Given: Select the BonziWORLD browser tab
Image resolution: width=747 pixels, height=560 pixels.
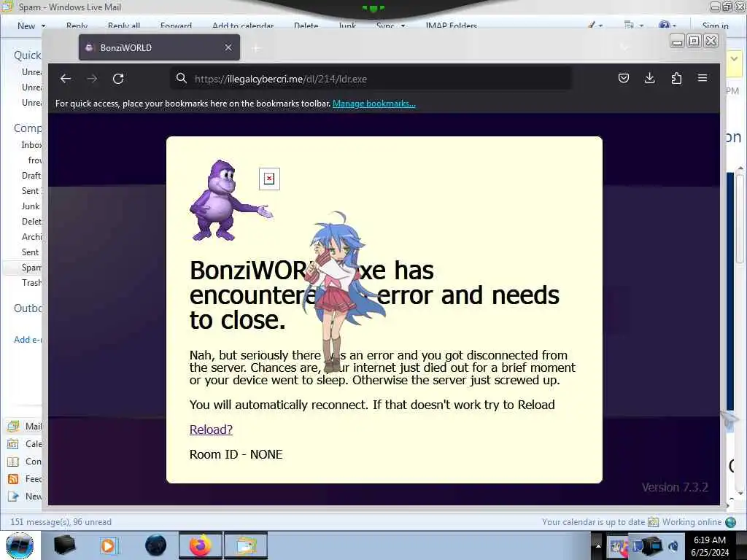Looking at the screenshot, I should coord(159,47).
